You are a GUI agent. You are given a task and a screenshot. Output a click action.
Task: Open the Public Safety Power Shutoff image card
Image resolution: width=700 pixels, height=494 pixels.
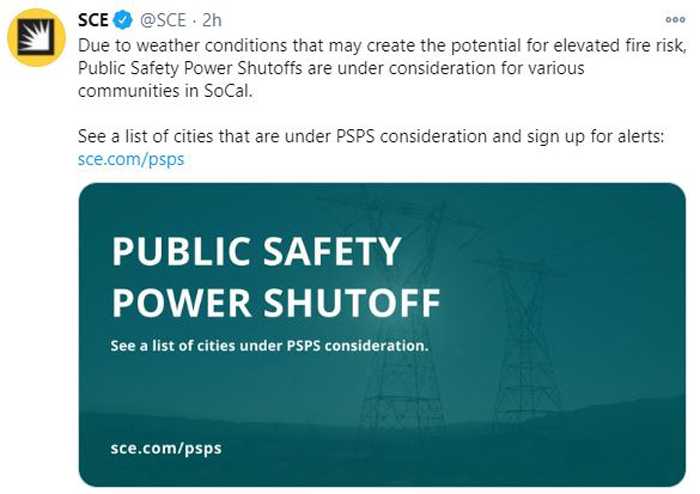click(x=382, y=335)
